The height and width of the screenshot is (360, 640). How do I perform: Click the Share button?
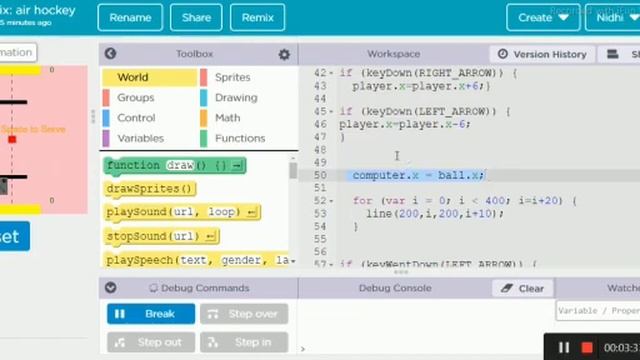tap(196, 18)
